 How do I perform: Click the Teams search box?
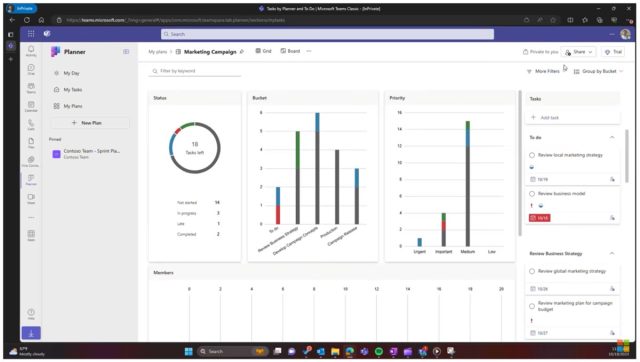[327, 34]
